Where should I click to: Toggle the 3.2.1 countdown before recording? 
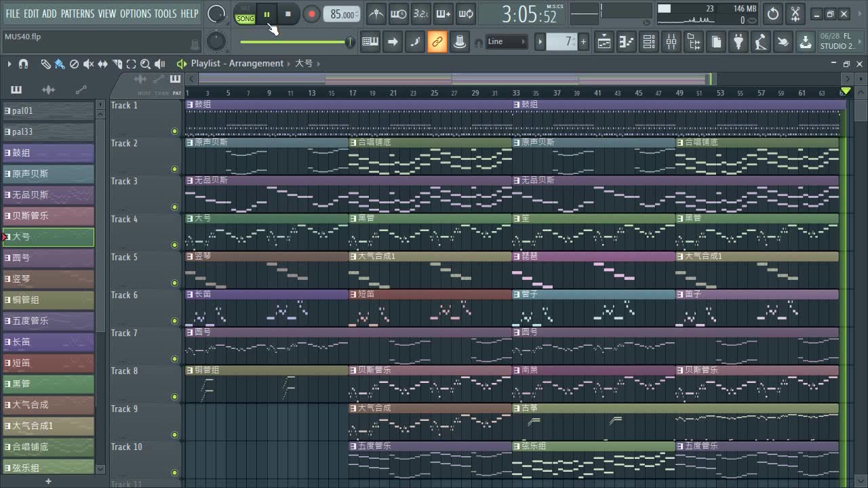coord(421,14)
